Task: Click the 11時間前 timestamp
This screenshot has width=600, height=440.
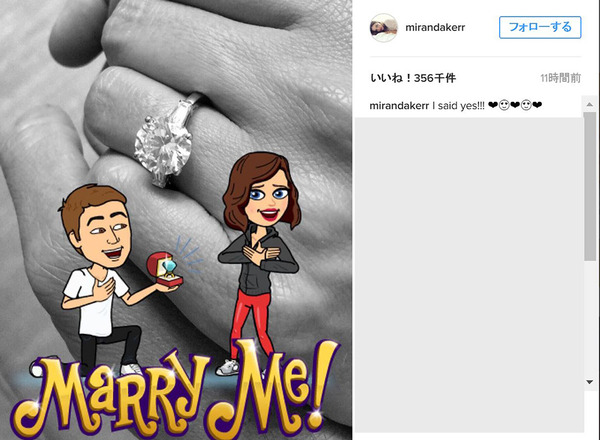Action: (561, 78)
